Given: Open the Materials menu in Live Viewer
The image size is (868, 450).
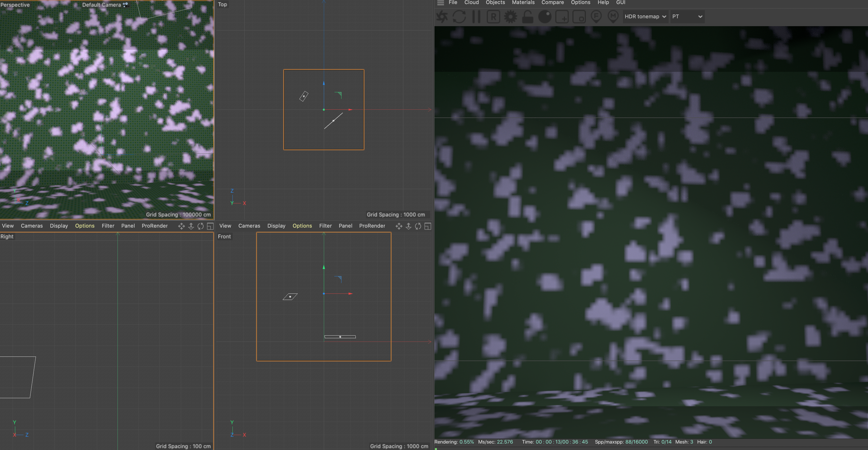Looking at the screenshot, I should tap(523, 3).
